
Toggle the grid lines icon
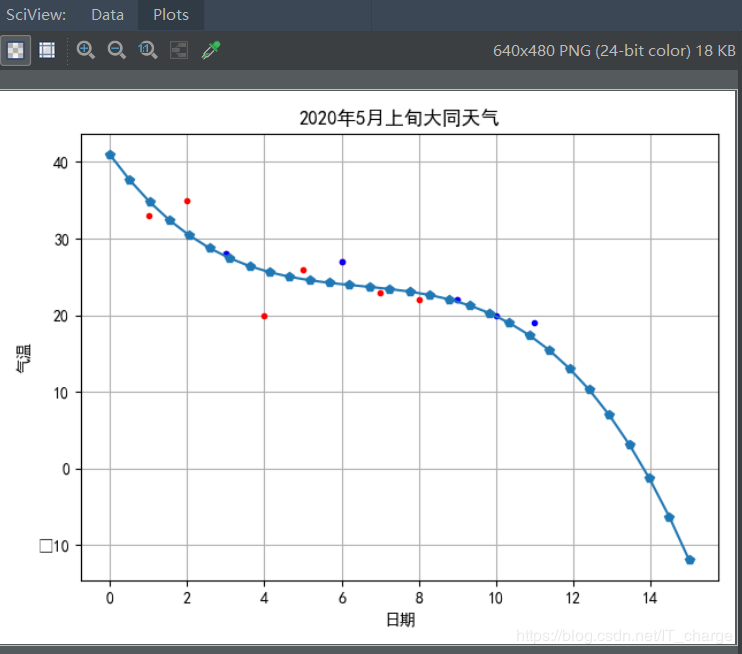click(47, 50)
